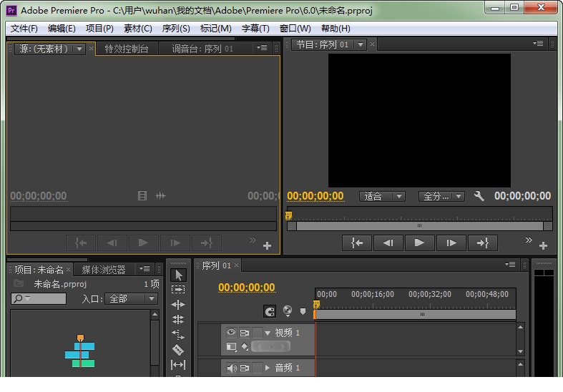Open the 字幕(T) menu
This screenshot has width=563, height=392.
click(255, 29)
